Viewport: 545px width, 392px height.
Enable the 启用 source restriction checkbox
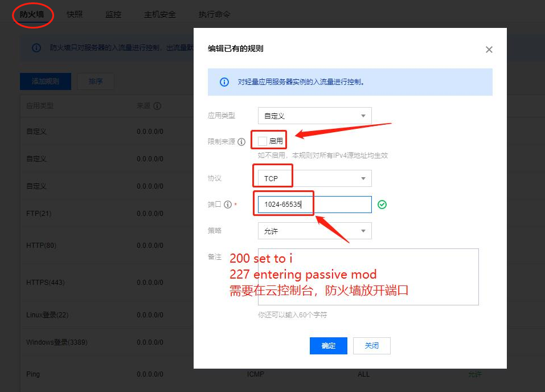pyautogui.click(x=263, y=141)
